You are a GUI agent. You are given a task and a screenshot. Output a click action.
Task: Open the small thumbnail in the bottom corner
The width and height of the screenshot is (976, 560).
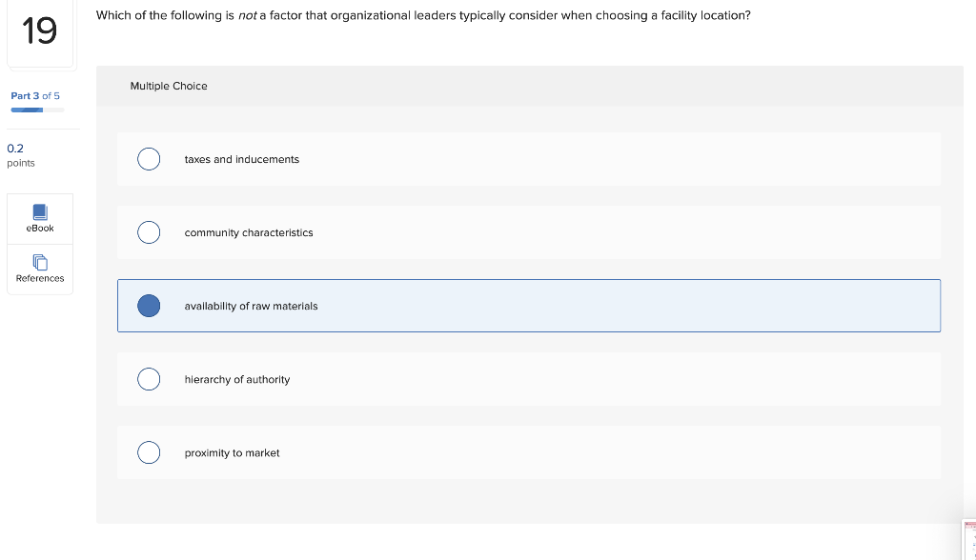(969, 540)
